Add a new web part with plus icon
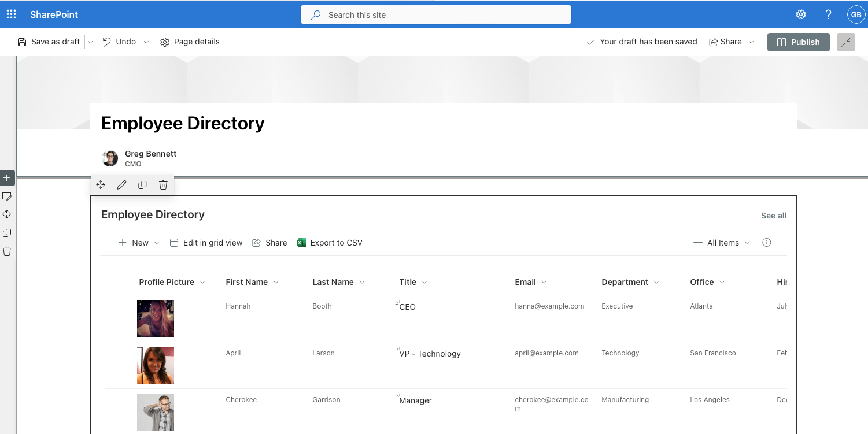The image size is (868, 434). 7,178
